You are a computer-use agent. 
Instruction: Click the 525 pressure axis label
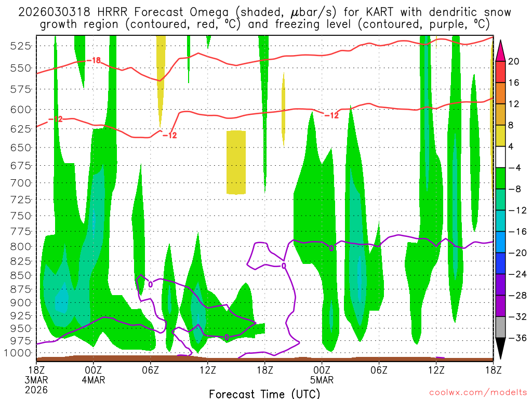(x=21, y=46)
